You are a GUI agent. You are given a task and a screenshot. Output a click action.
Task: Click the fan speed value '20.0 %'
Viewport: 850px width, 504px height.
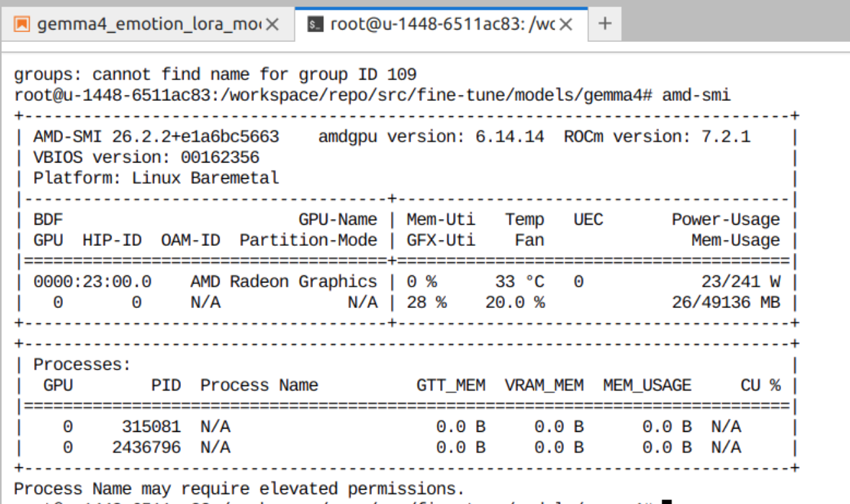[515, 303]
